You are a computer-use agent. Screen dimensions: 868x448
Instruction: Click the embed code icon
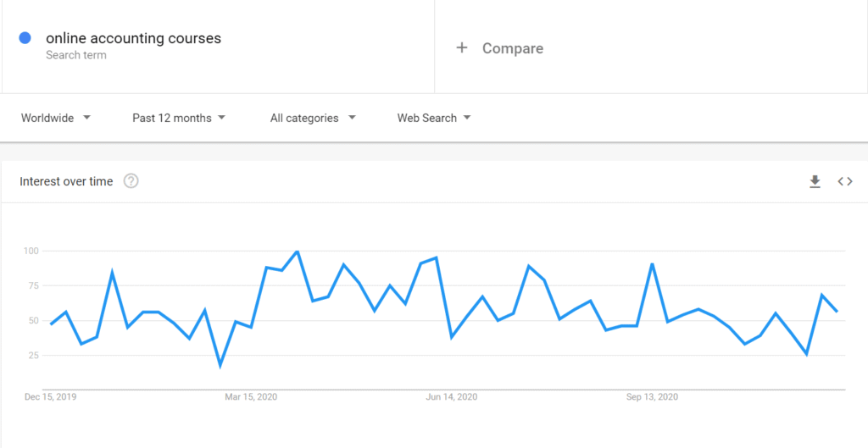(x=844, y=181)
